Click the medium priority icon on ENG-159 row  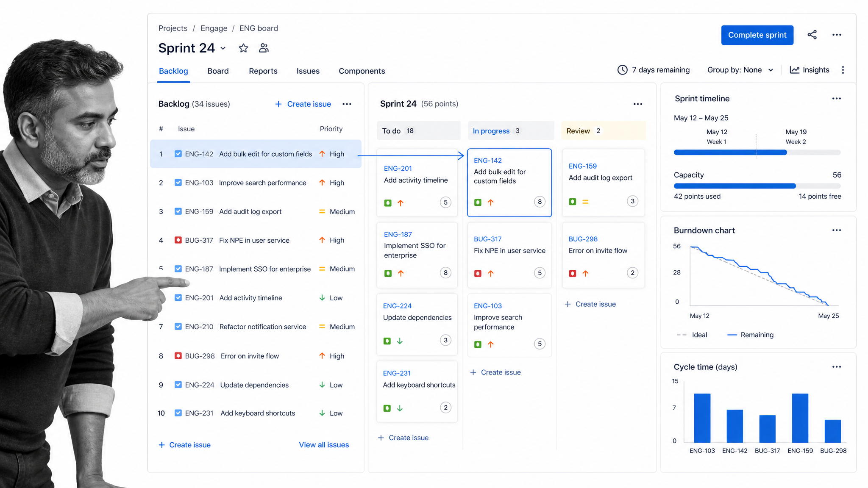322,211
